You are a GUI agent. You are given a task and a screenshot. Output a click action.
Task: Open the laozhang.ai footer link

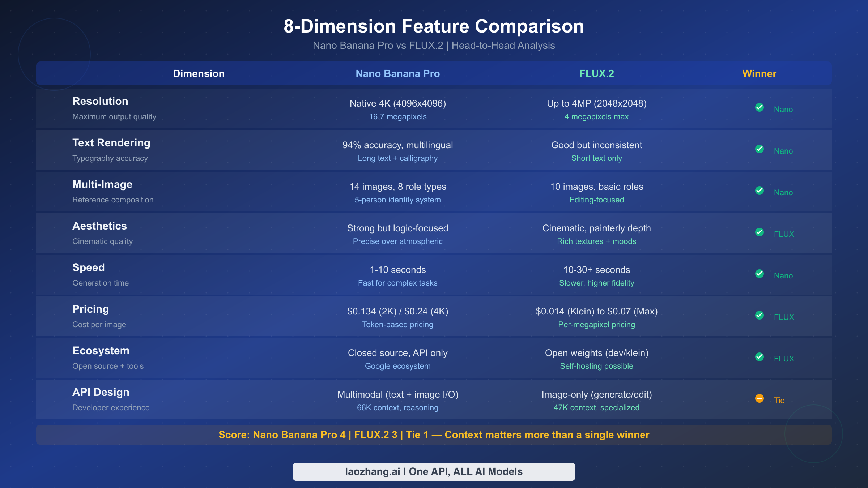point(434,471)
